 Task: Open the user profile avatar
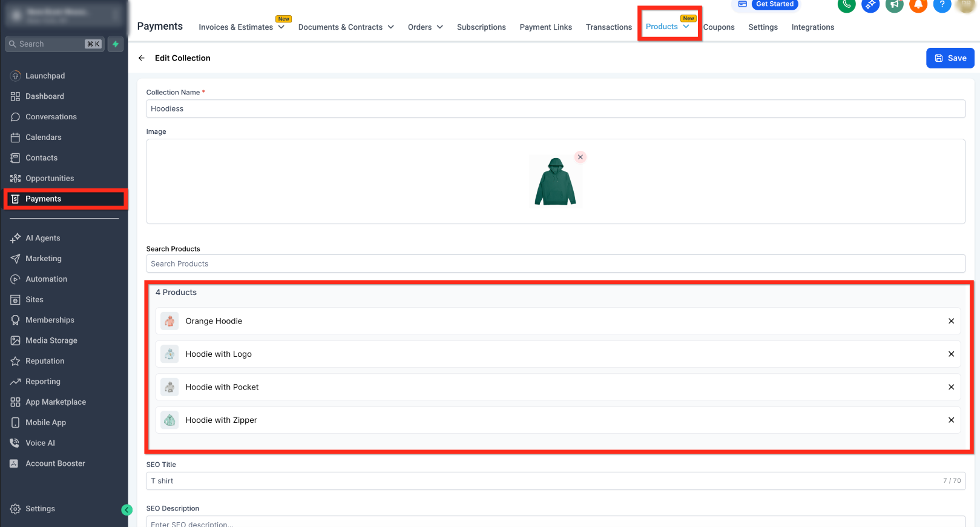coord(966,5)
